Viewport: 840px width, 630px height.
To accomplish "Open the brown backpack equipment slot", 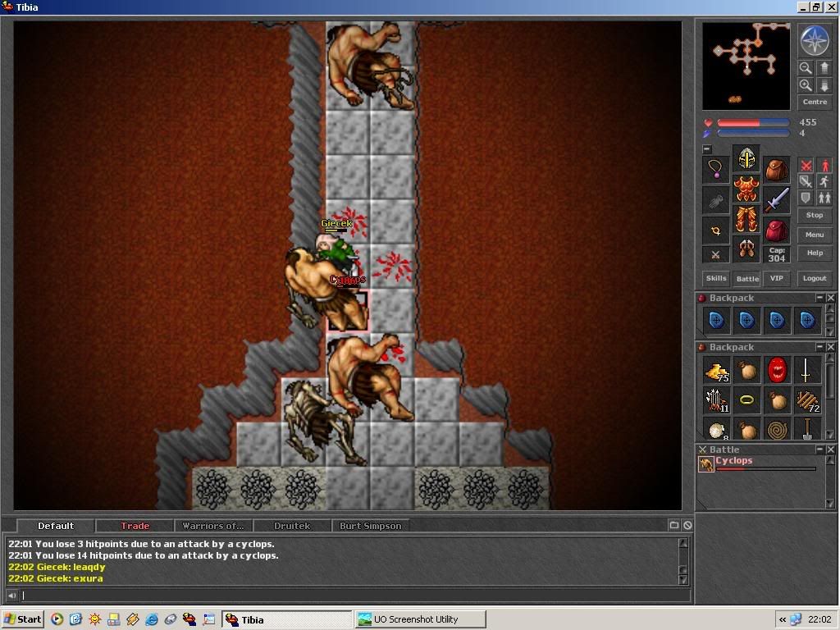I will click(x=776, y=171).
